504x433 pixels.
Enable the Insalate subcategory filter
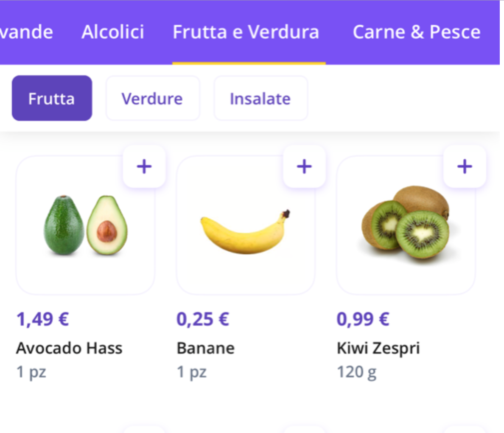tap(260, 98)
